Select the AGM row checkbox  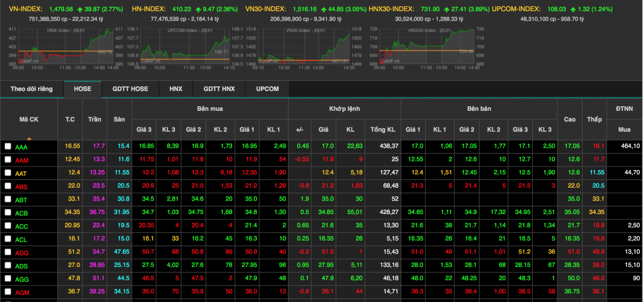8,292
